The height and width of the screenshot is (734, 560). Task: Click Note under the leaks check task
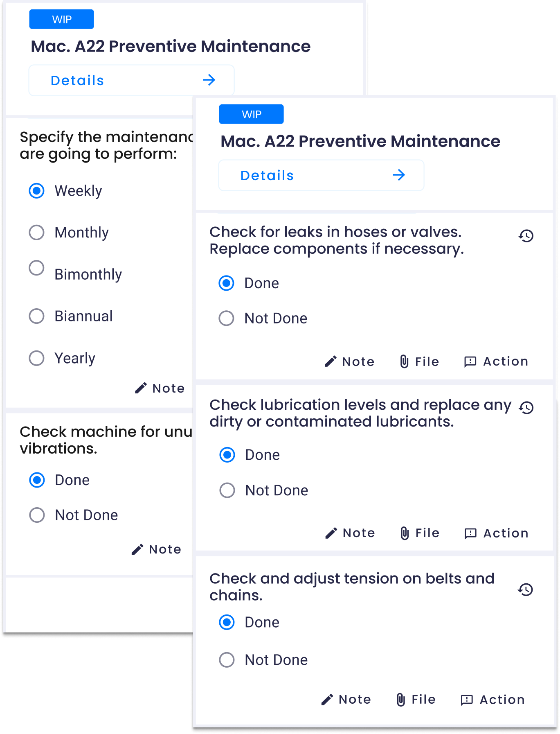coord(351,361)
